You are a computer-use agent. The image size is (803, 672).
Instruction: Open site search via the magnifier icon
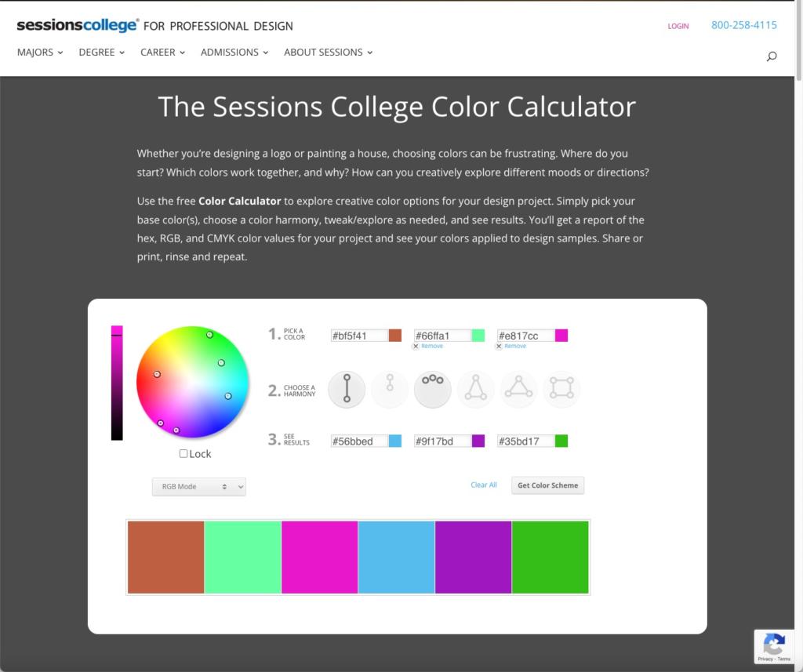(x=771, y=56)
